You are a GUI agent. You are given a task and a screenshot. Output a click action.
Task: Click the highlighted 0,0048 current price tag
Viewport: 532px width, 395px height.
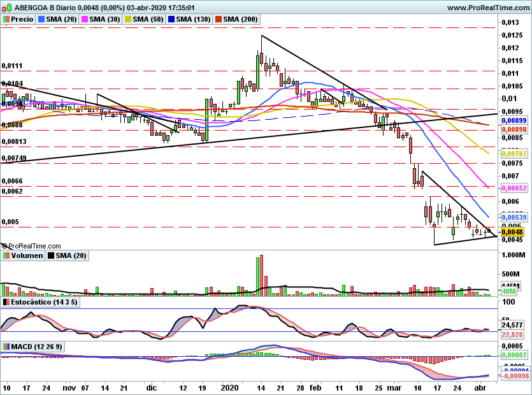(x=512, y=232)
